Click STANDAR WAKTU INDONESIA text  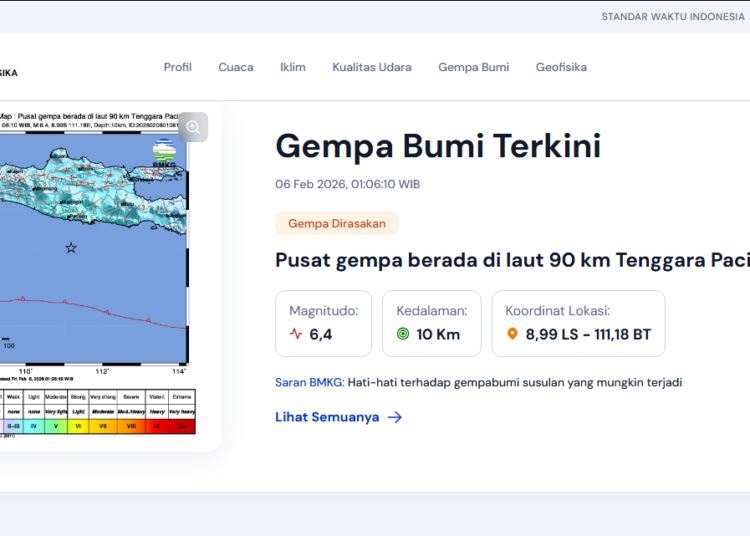pos(673,17)
